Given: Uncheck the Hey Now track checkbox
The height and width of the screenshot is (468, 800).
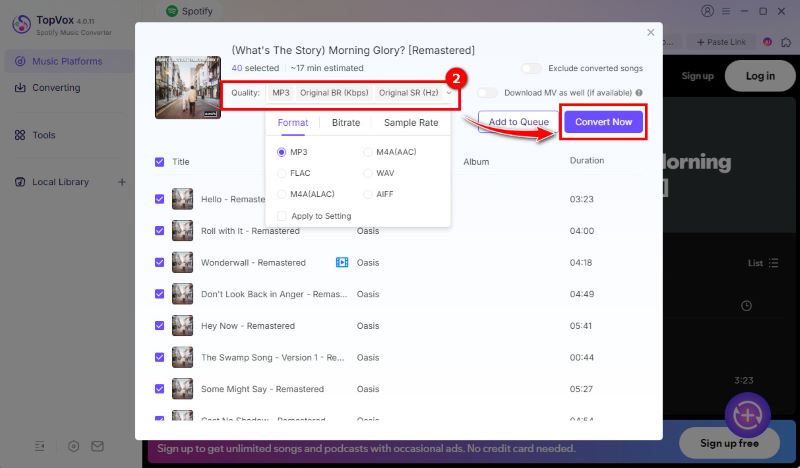Looking at the screenshot, I should [160, 326].
